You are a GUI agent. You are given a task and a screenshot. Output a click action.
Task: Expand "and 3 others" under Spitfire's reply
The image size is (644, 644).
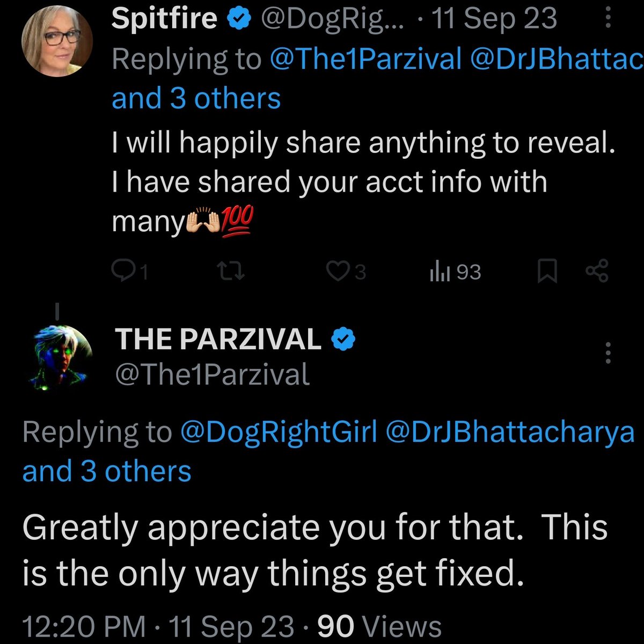click(x=196, y=99)
